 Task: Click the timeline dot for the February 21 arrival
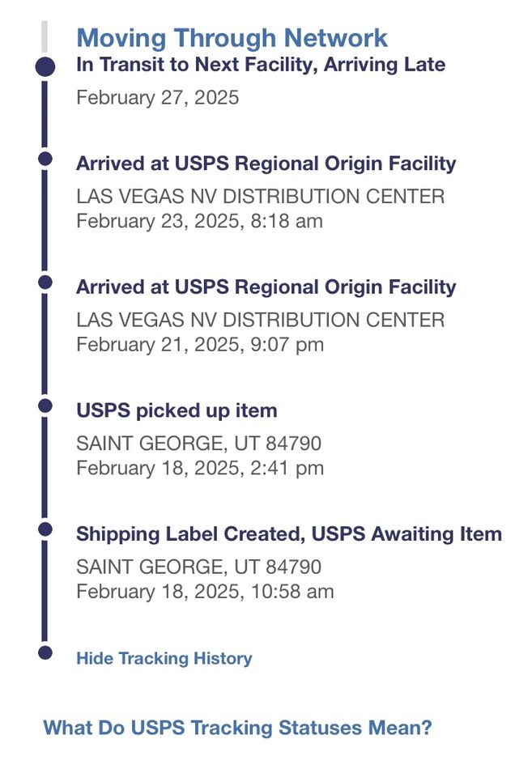click(x=45, y=282)
